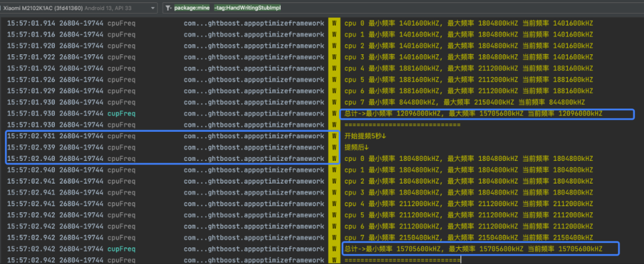644x264 pixels.
Task: Select the 15:57:01.924 timestamp
Action: point(32,68)
